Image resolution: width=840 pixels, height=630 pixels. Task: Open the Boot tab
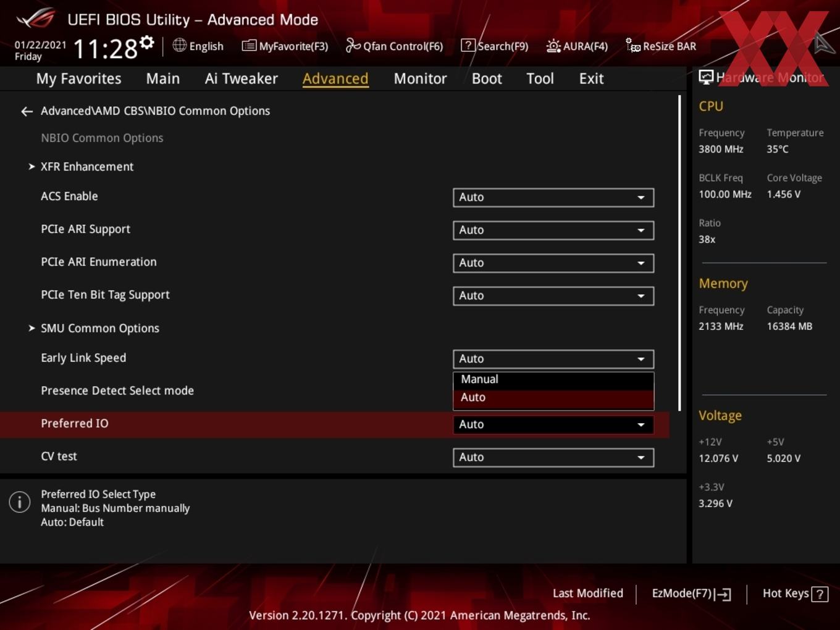(487, 79)
